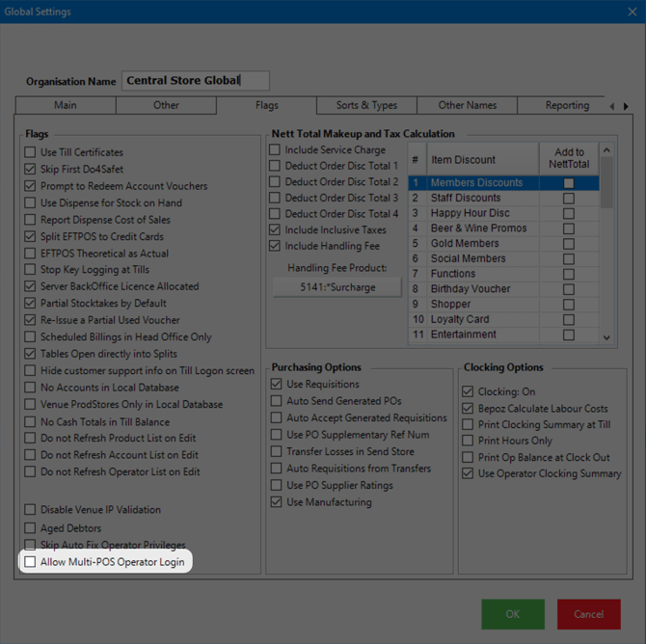Open Handling Fee Product 5141:*Surcharge selector
Image resolution: width=646 pixels, height=644 pixels.
(336, 287)
